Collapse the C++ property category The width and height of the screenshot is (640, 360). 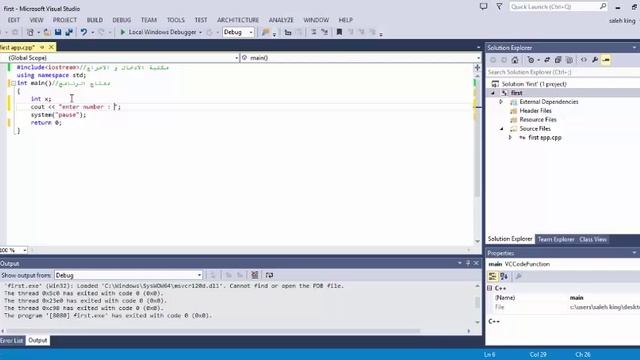490,288
